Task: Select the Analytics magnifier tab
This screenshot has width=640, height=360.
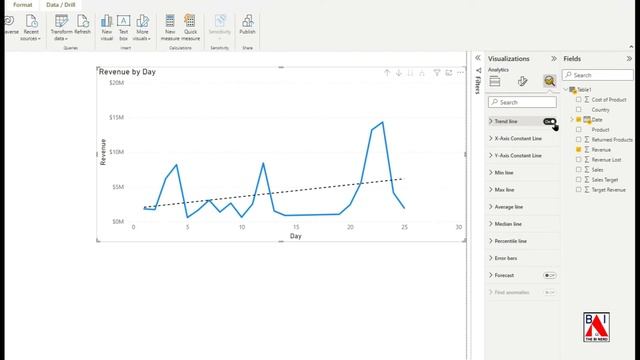Action: point(549,81)
